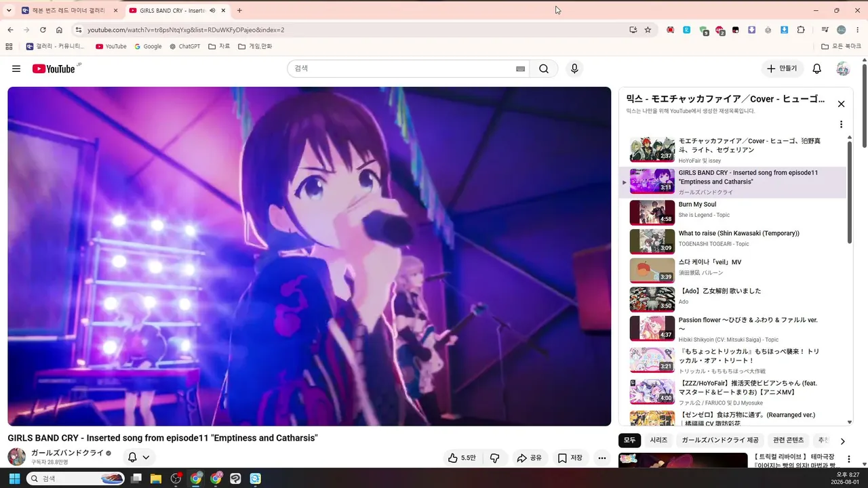868x488 pixels.
Task: Open the ChatGPT bookmark
Action: pyautogui.click(x=184, y=46)
